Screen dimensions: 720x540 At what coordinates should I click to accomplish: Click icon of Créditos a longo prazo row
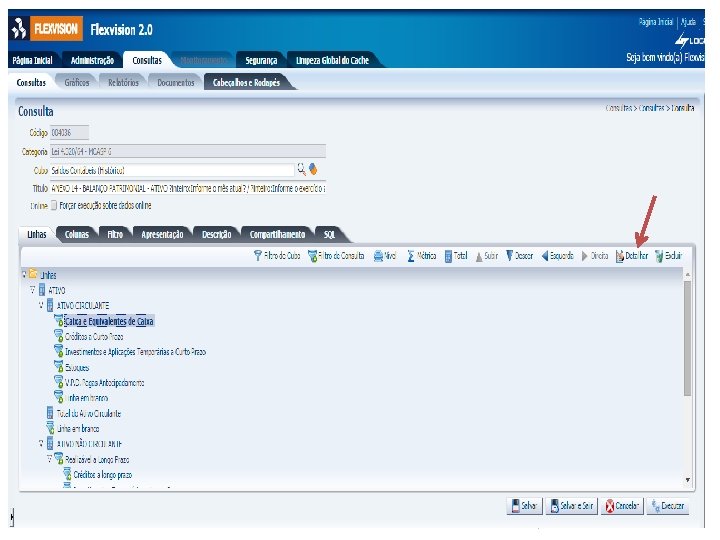[x=67, y=473]
